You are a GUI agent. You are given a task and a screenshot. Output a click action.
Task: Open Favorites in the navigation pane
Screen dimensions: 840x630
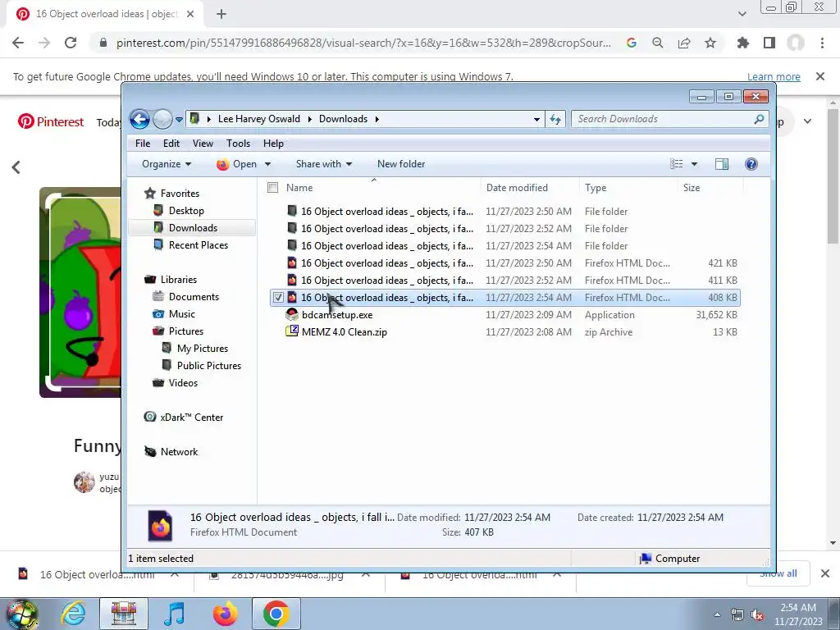coord(180,194)
